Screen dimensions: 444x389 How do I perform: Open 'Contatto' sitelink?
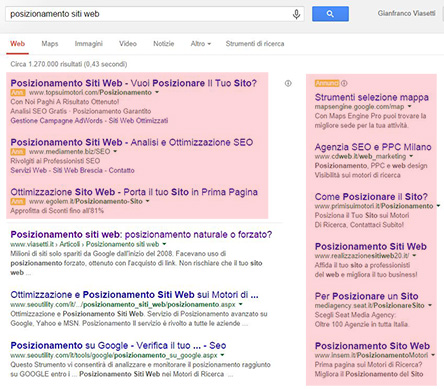(x=122, y=170)
